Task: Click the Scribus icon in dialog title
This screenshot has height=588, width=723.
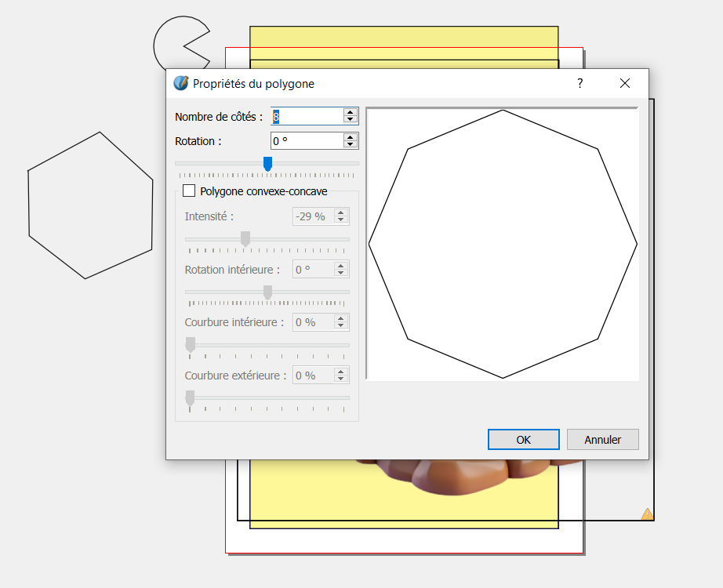Action: [180, 83]
